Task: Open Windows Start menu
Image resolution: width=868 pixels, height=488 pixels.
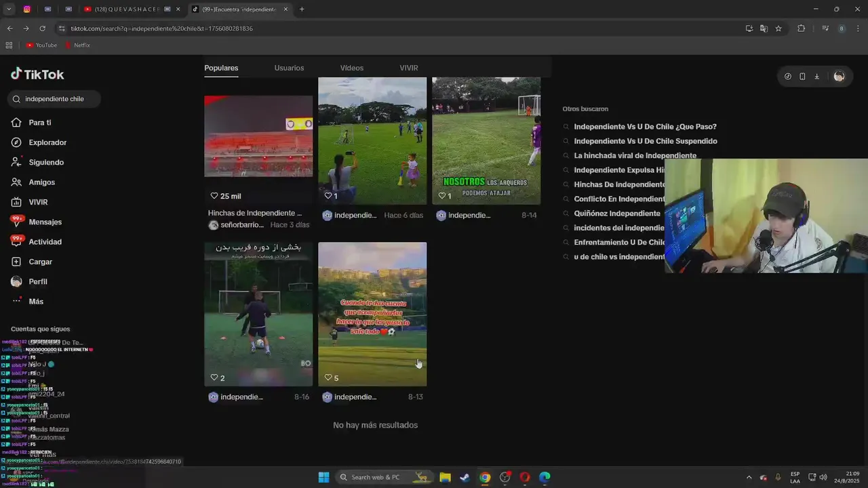Action: 323,477
